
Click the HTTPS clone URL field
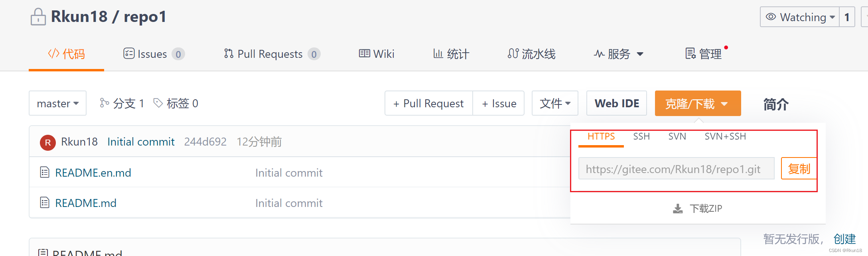(x=676, y=169)
